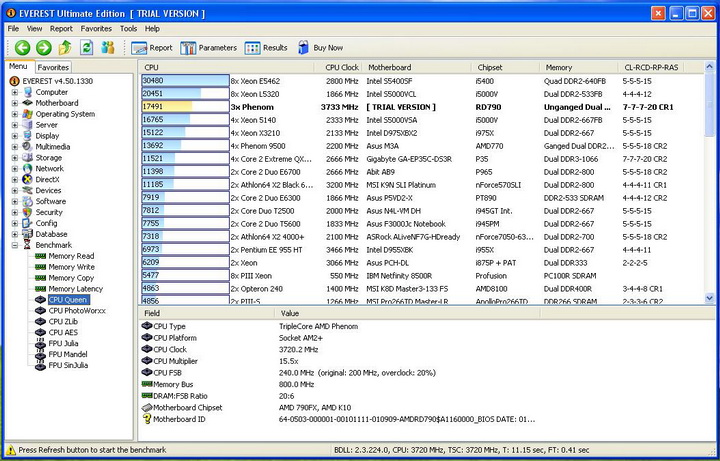Select the Operating System tree icon
Image resolution: width=720 pixels, height=461 pixels.
click(x=28, y=114)
